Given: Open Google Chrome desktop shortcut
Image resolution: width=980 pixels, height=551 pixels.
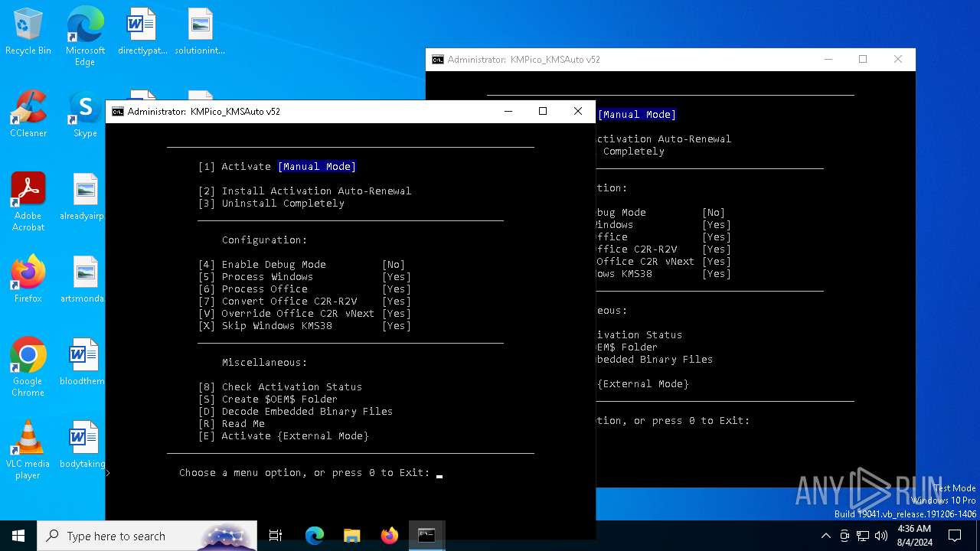Looking at the screenshot, I should coord(28,367).
